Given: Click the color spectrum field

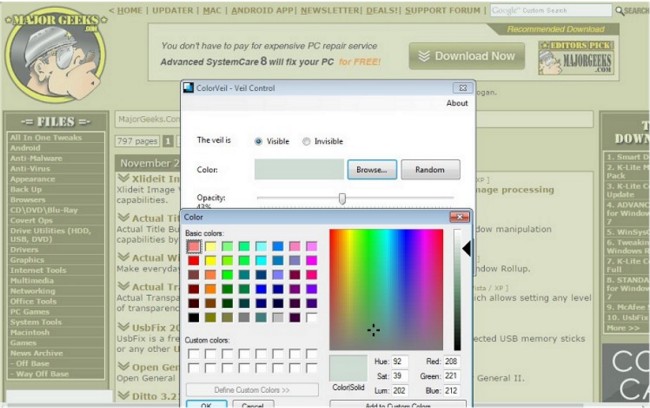Looking at the screenshot, I should [386, 289].
